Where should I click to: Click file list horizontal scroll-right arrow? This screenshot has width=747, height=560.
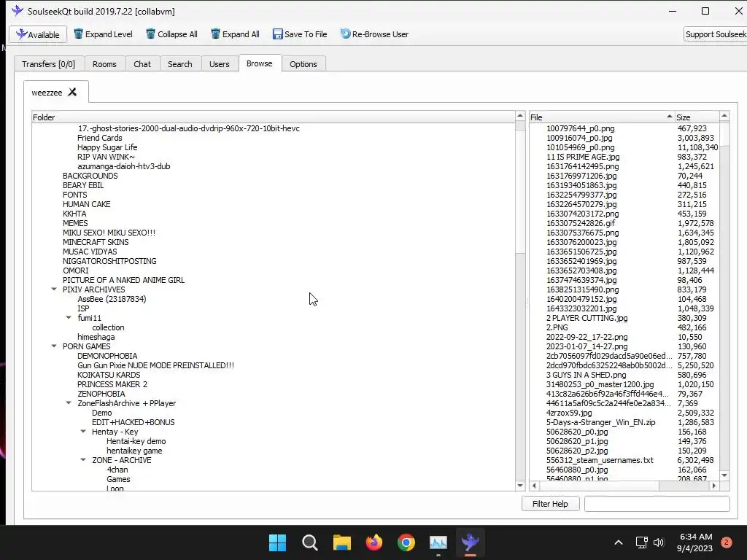point(713,485)
